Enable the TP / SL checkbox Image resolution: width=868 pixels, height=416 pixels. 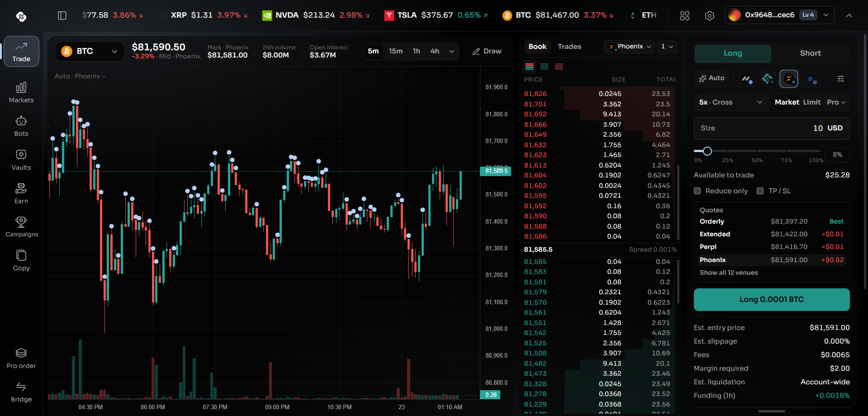tap(760, 191)
